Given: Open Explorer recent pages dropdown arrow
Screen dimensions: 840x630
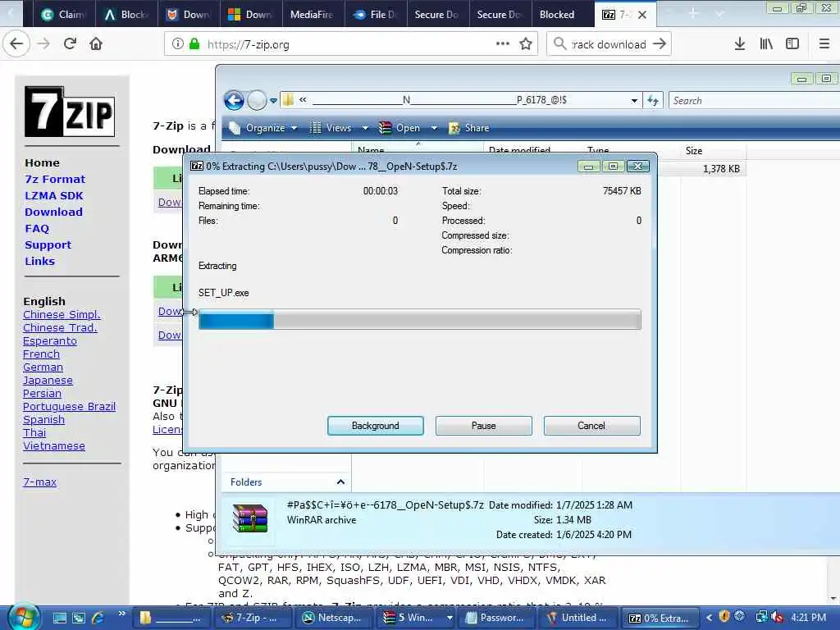Looking at the screenshot, I should (x=273, y=100).
